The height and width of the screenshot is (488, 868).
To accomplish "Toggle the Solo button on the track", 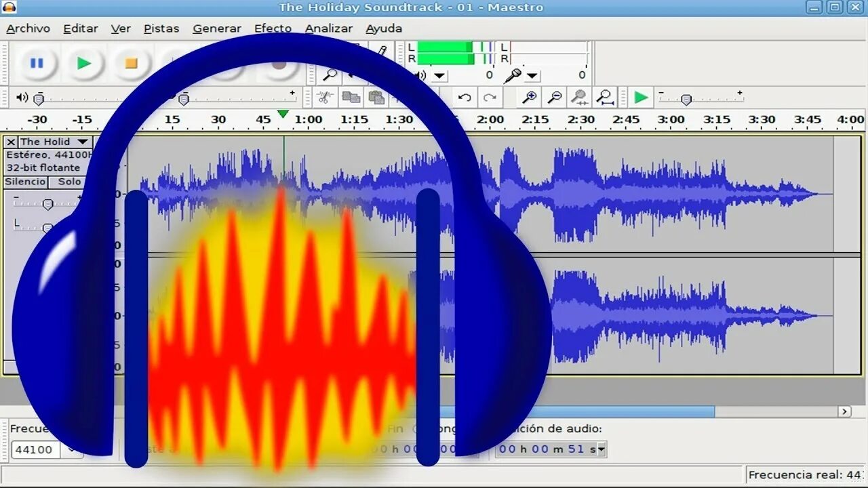I will pyautogui.click(x=69, y=182).
